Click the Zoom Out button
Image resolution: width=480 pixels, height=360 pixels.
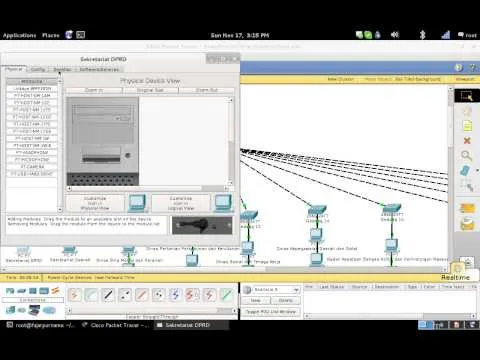coord(207,90)
